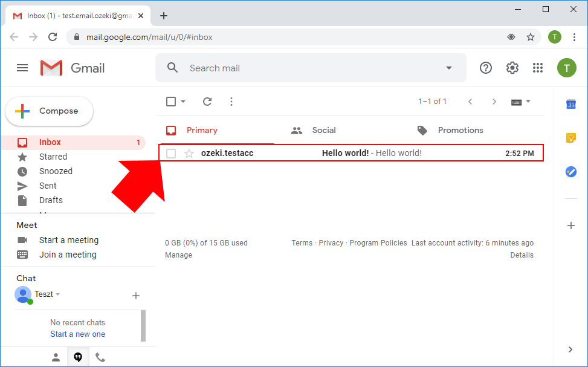Tick the checkbox for ozeki.testacc email

(171, 154)
